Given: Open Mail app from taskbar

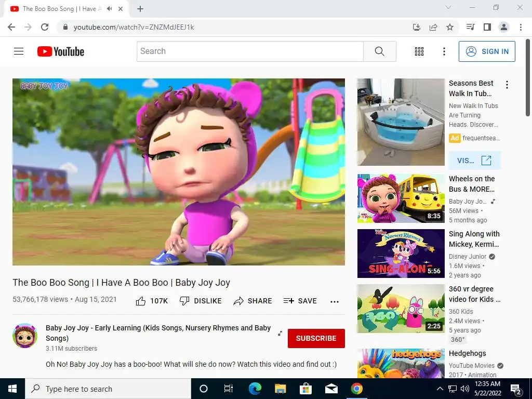Looking at the screenshot, I should tap(331, 389).
